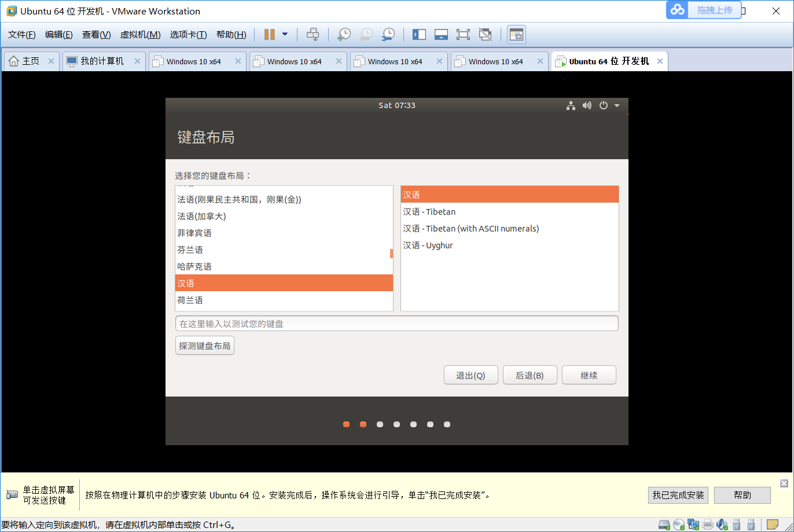Open the 帮助(H) menu
The width and height of the screenshot is (794, 532).
[231, 35]
